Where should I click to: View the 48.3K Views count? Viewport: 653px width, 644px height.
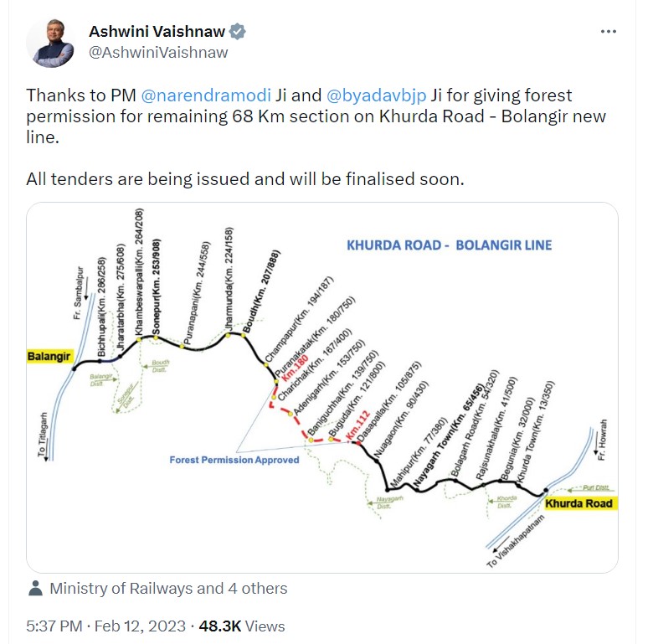(x=243, y=626)
